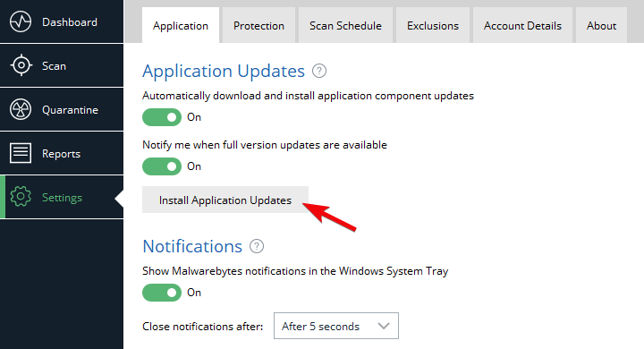The height and width of the screenshot is (349, 644).
Task: Open the Close notifications after dropdown
Action: tap(336, 326)
